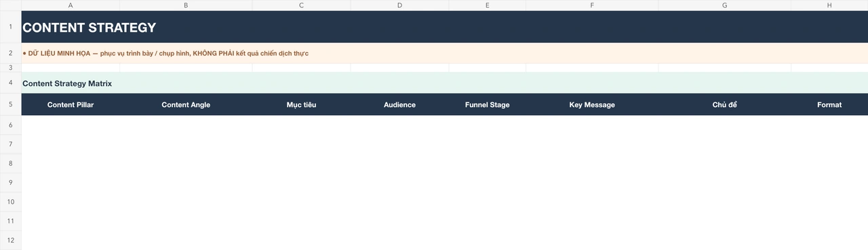Select row 6 header

tap(11, 125)
